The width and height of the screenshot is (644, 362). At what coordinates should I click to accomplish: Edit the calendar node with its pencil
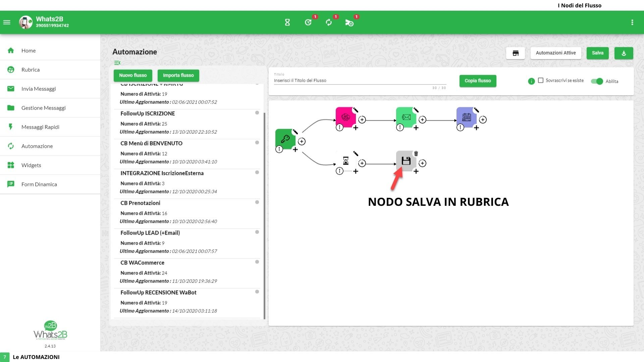click(x=476, y=110)
